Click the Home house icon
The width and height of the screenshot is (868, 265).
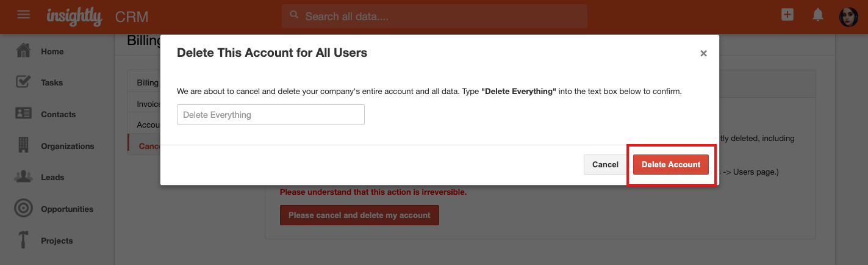pyautogui.click(x=23, y=51)
